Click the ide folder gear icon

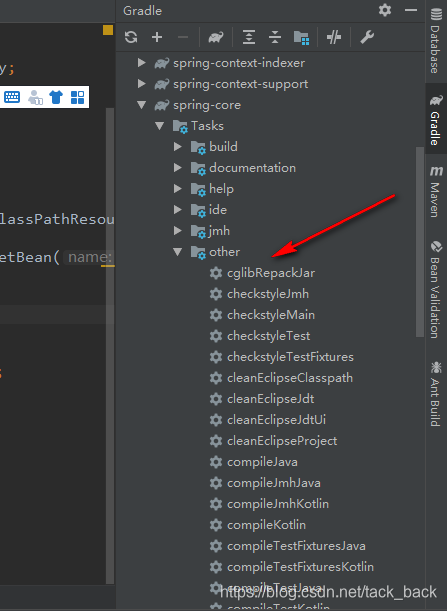198,210
